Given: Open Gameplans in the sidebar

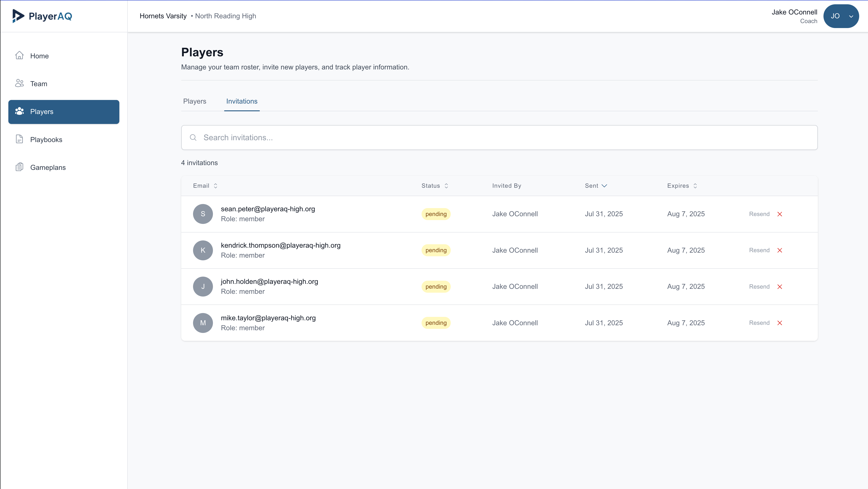Looking at the screenshot, I should tap(64, 167).
